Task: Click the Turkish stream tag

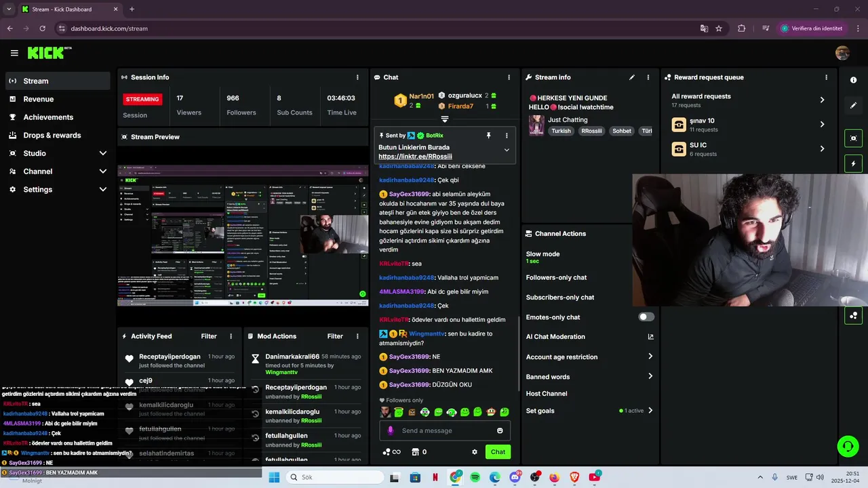Action: point(561,131)
